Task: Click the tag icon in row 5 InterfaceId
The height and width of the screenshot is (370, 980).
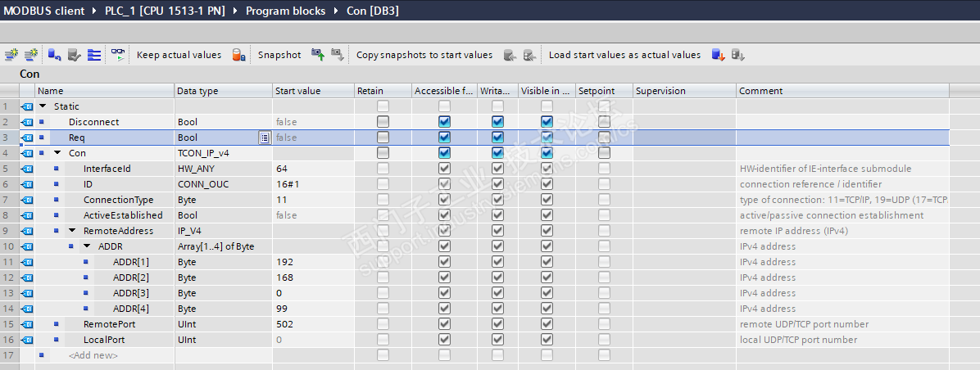Action: (x=26, y=169)
